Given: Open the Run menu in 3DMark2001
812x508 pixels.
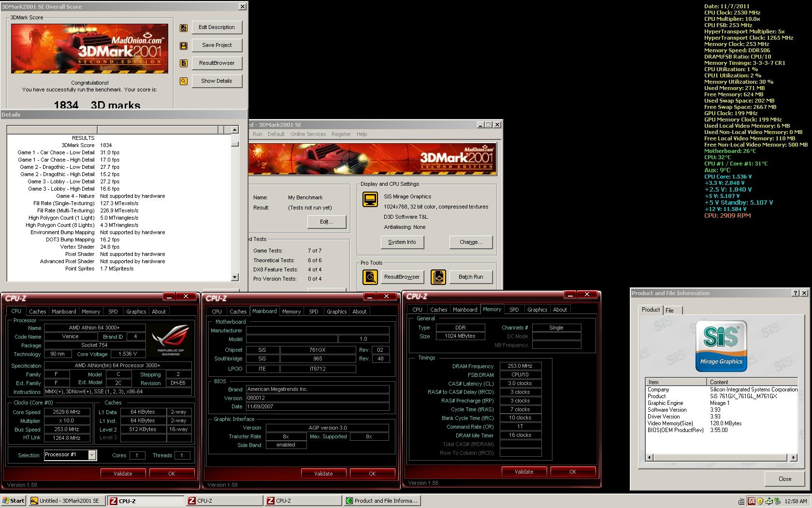Looking at the screenshot, I should [x=257, y=134].
